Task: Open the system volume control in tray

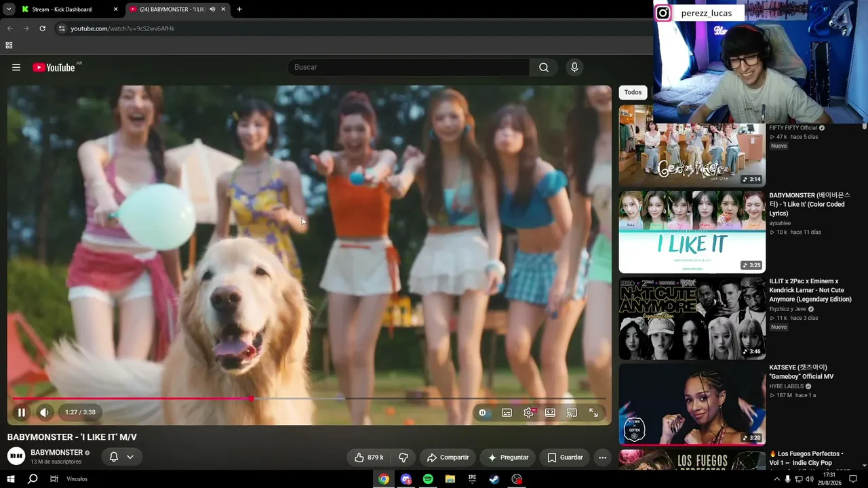Action: [x=809, y=479]
